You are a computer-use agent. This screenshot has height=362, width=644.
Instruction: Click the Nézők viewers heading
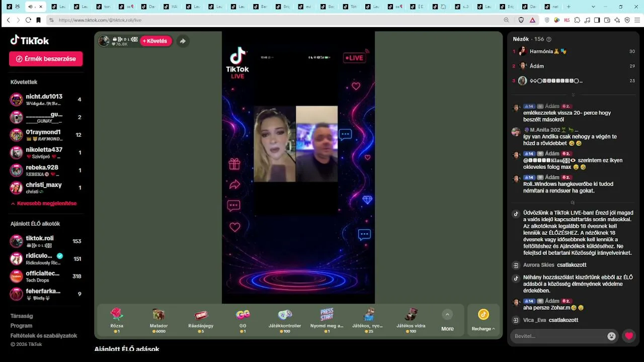(521, 39)
